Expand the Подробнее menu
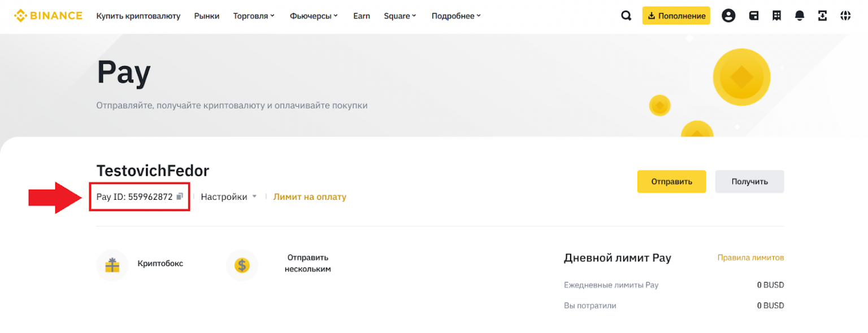Image resolution: width=868 pixels, height=333 pixels. tap(456, 16)
